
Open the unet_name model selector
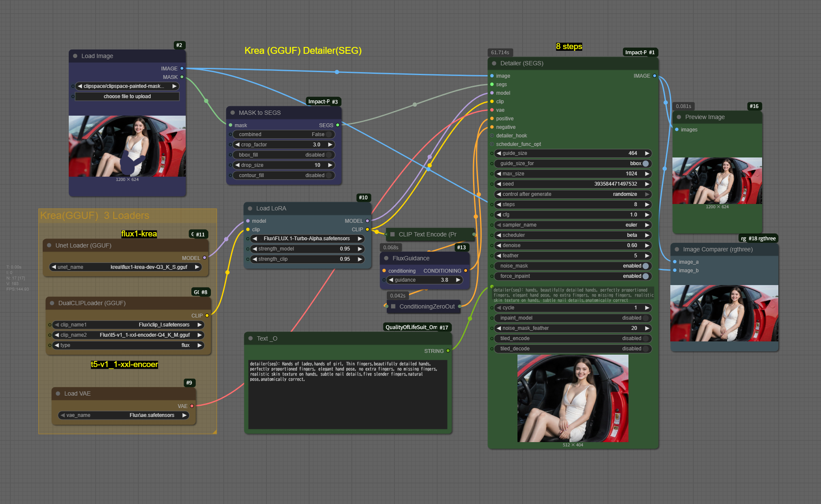point(126,267)
